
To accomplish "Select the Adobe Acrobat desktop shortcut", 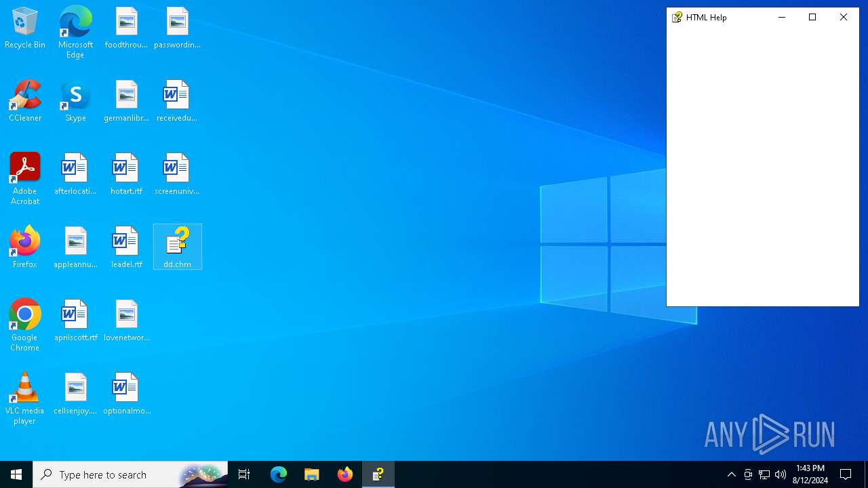I will tap(25, 179).
